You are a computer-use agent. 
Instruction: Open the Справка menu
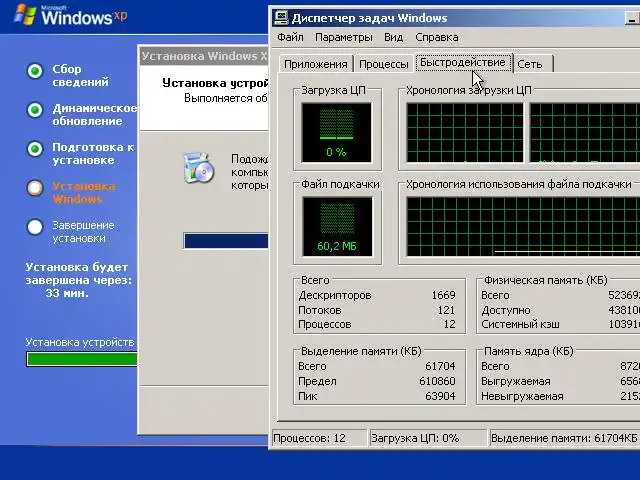click(x=437, y=38)
